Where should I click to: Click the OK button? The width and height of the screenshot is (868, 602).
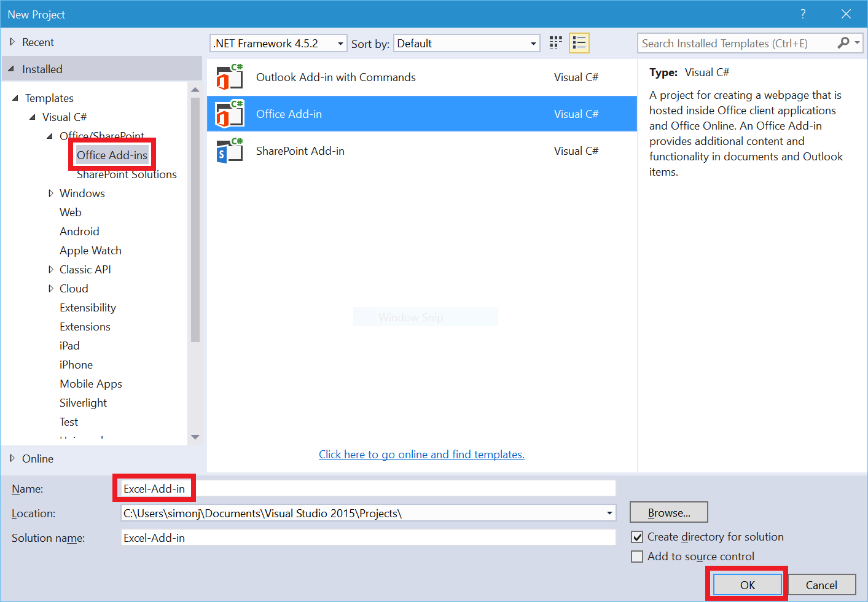(748, 585)
